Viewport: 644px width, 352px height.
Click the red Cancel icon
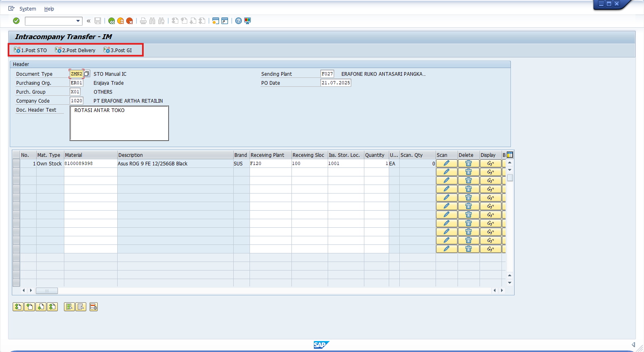(x=129, y=21)
